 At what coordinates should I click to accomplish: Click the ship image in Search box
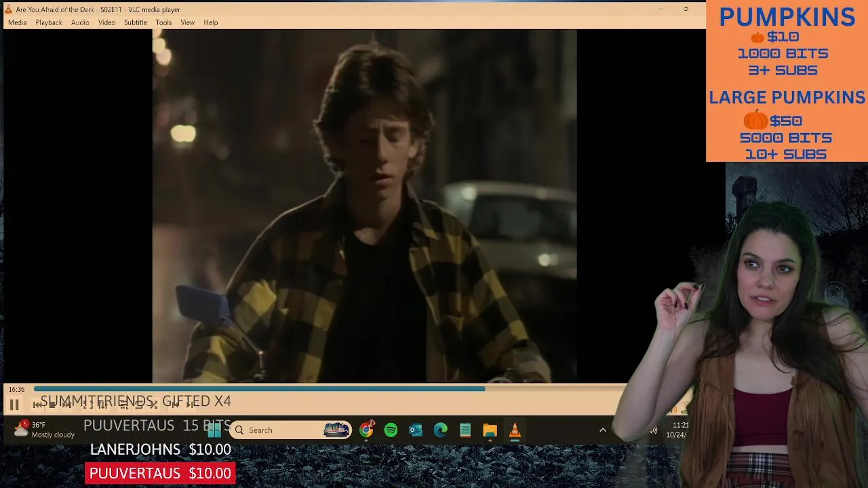point(336,430)
